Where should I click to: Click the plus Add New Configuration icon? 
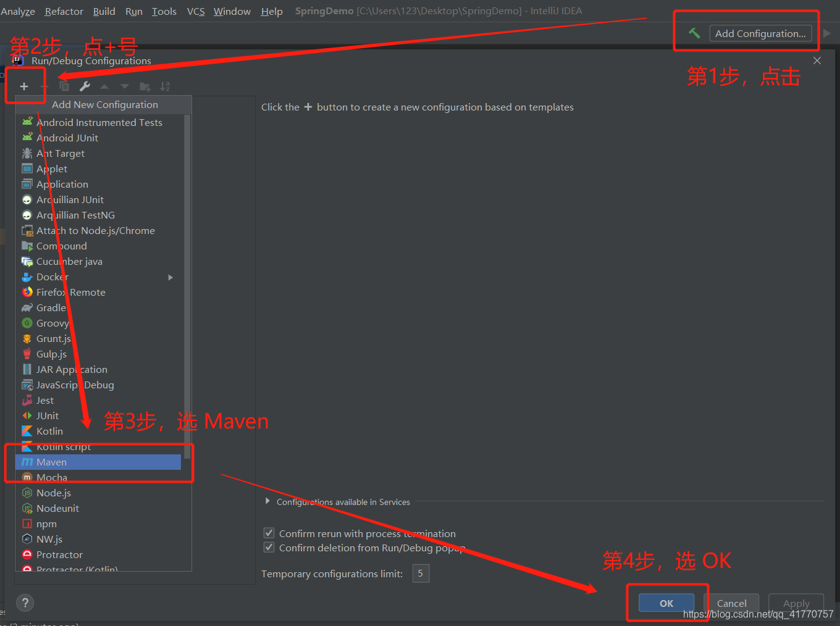[x=24, y=86]
